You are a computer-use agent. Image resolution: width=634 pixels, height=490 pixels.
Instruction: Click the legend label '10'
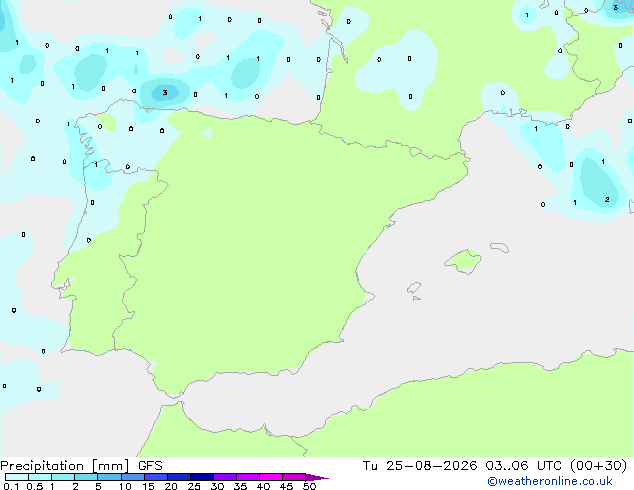pyautogui.click(x=125, y=486)
